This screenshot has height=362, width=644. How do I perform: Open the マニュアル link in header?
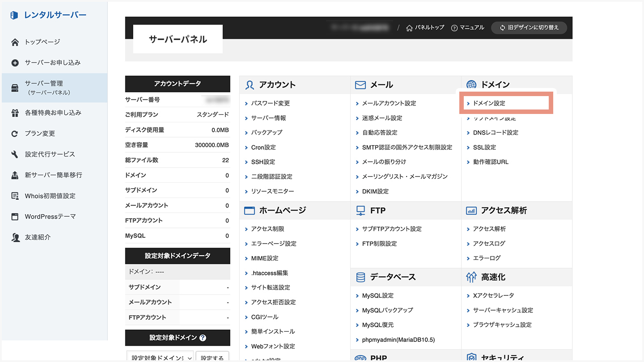[468, 28]
